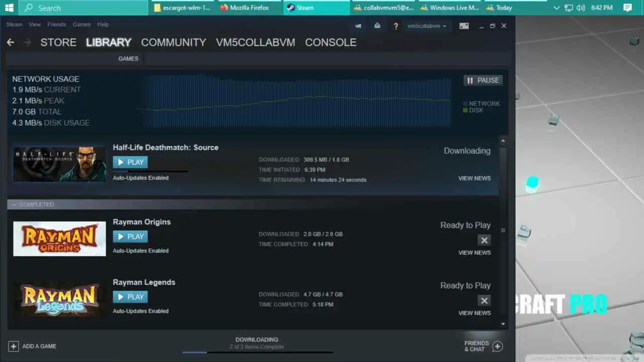
Task: Click the ADD A GAME plus icon
Action: click(x=14, y=346)
